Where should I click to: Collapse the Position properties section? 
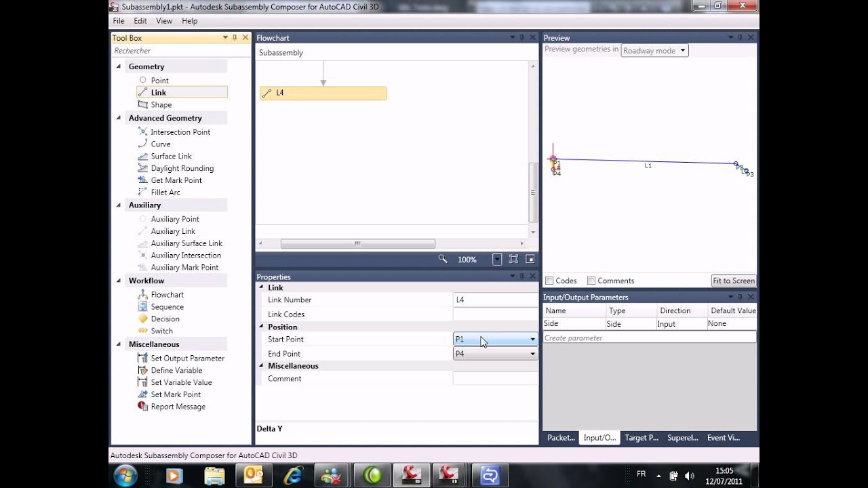[x=262, y=327]
